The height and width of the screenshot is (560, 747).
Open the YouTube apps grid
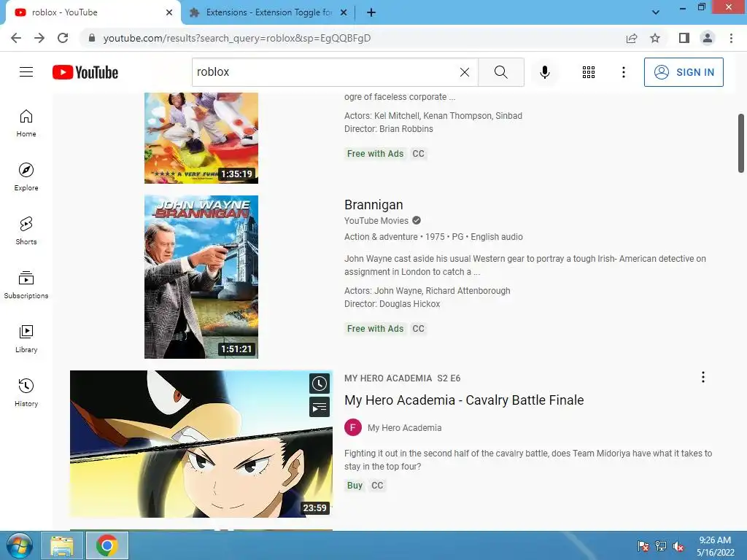pyautogui.click(x=589, y=72)
